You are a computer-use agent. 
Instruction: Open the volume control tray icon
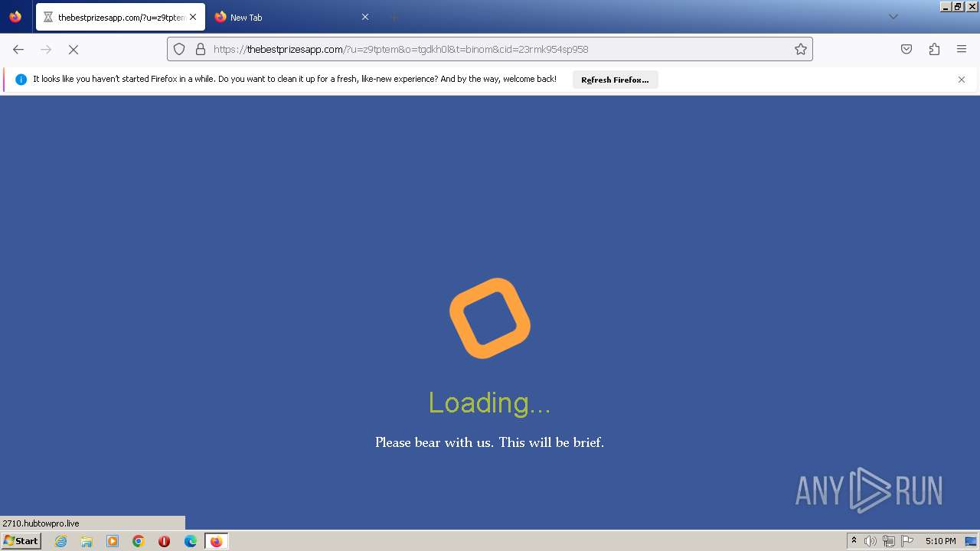(x=871, y=541)
